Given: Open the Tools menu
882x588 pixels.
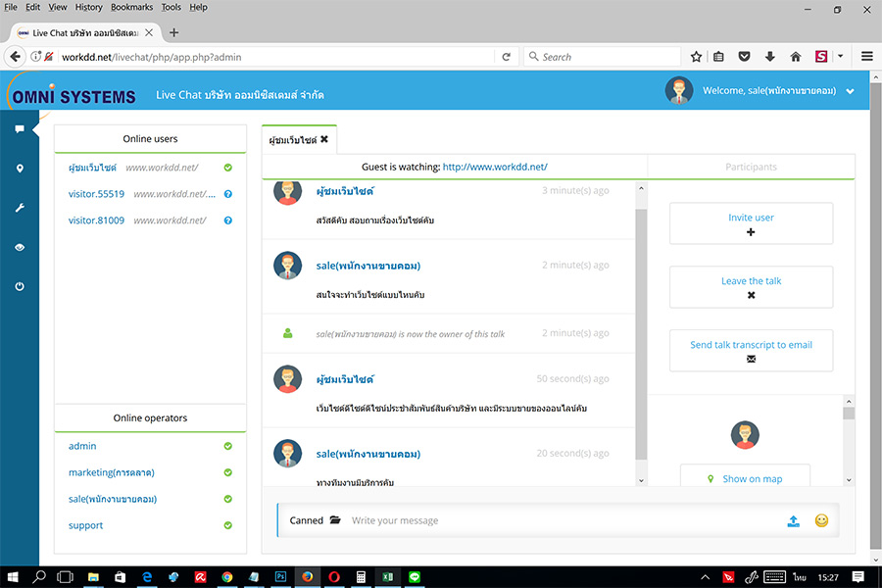Looking at the screenshot, I should [171, 7].
